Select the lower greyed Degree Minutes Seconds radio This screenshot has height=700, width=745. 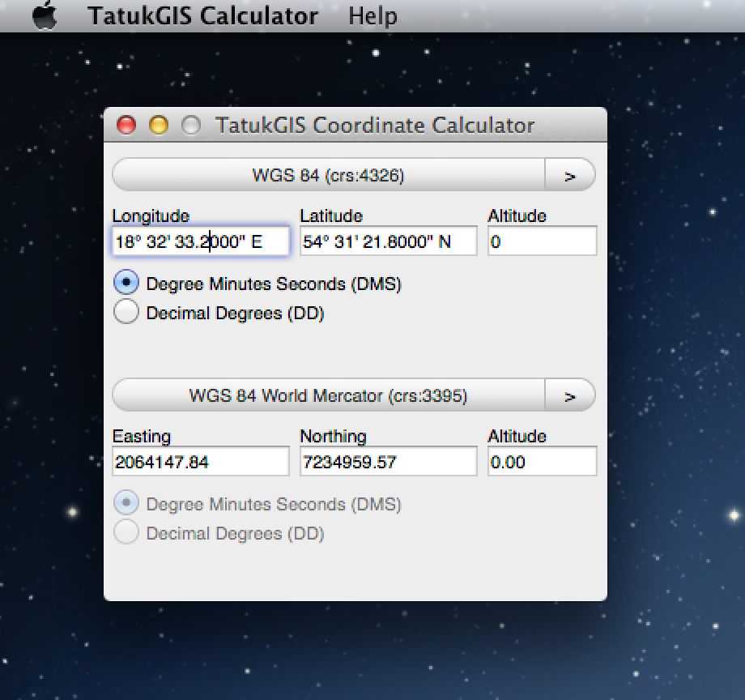pyautogui.click(x=126, y=503)
